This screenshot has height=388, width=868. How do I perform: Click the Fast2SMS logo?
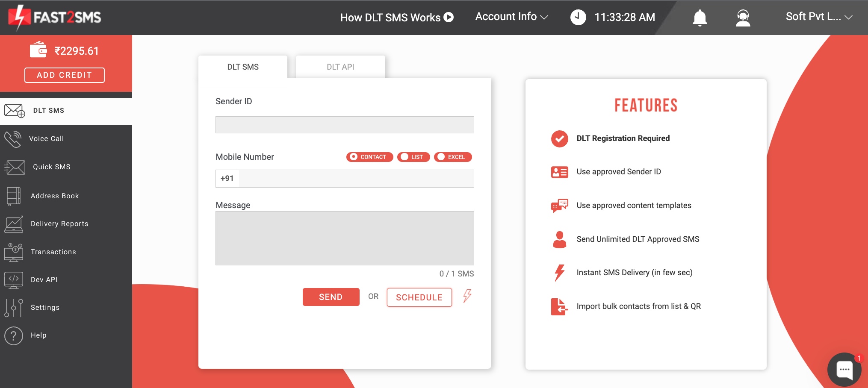tap(55, 18)
